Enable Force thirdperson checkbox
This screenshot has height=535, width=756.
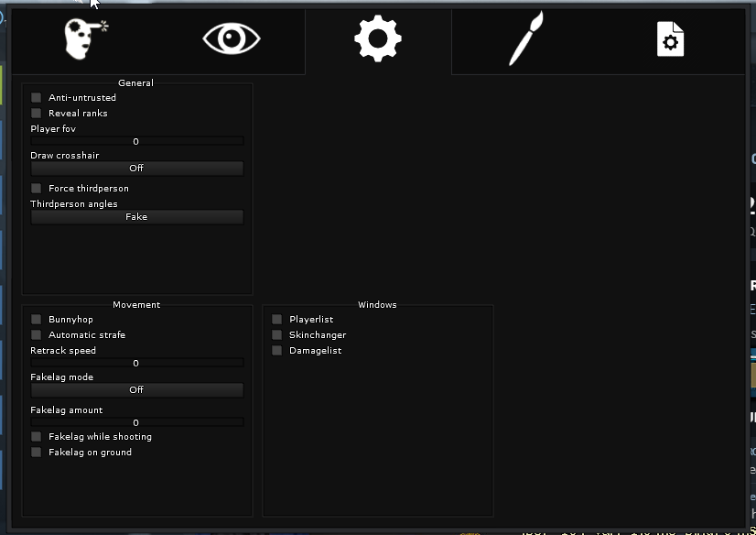coord(37,188)
